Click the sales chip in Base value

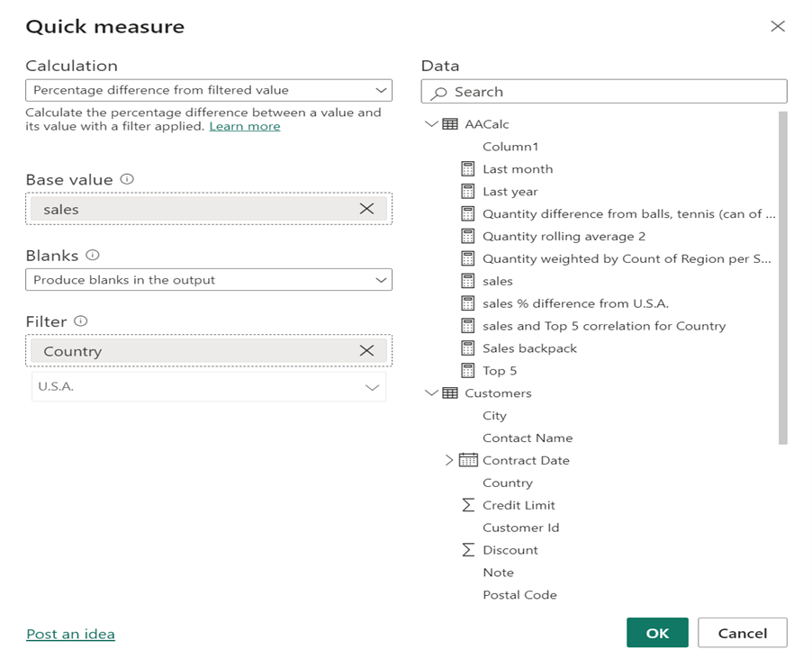pyautogui.click(x=209, y=209)
